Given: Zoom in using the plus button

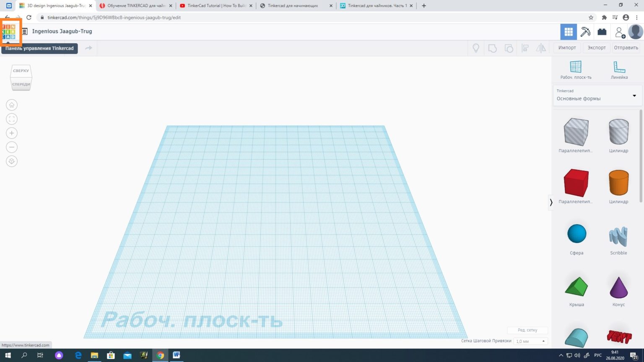Looking at the screenshot, I should (x=12, y=133).
